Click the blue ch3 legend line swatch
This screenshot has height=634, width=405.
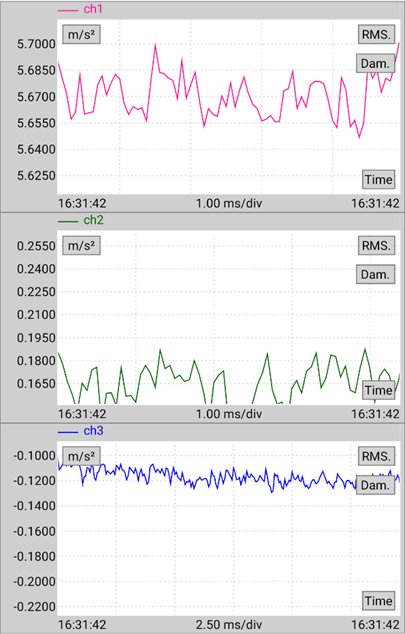tap(68, 432)
